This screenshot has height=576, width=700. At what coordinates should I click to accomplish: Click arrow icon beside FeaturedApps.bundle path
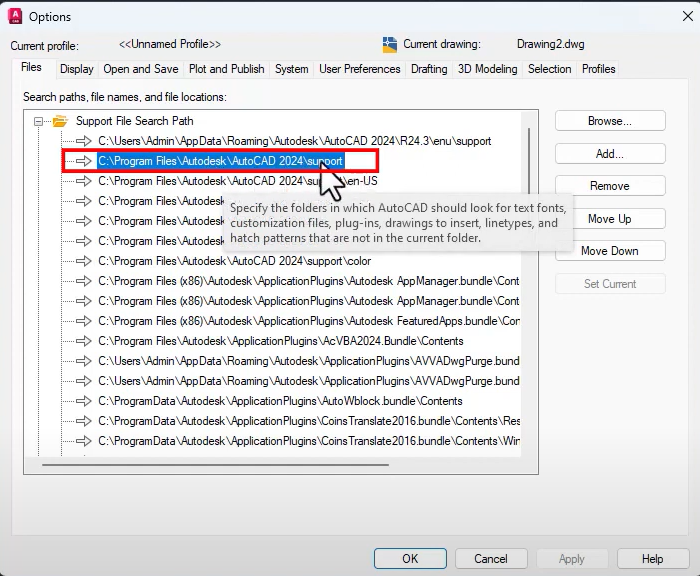tap(83, 321)
